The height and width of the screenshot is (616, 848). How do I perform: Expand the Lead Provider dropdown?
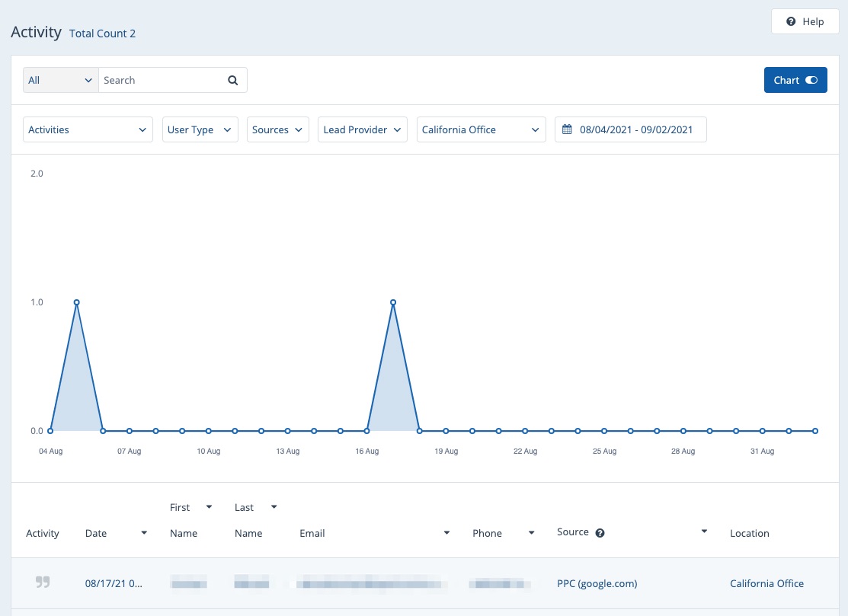point(362,129)
